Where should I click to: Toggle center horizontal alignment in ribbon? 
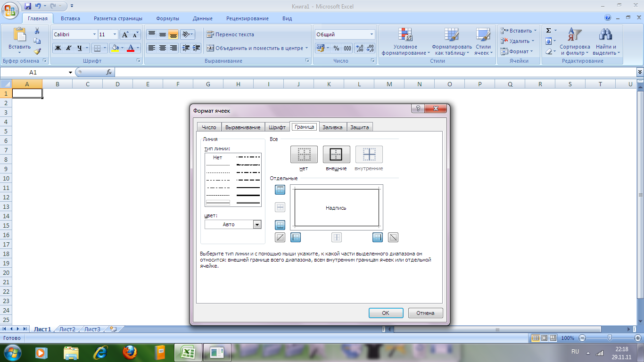coord(162,48)
